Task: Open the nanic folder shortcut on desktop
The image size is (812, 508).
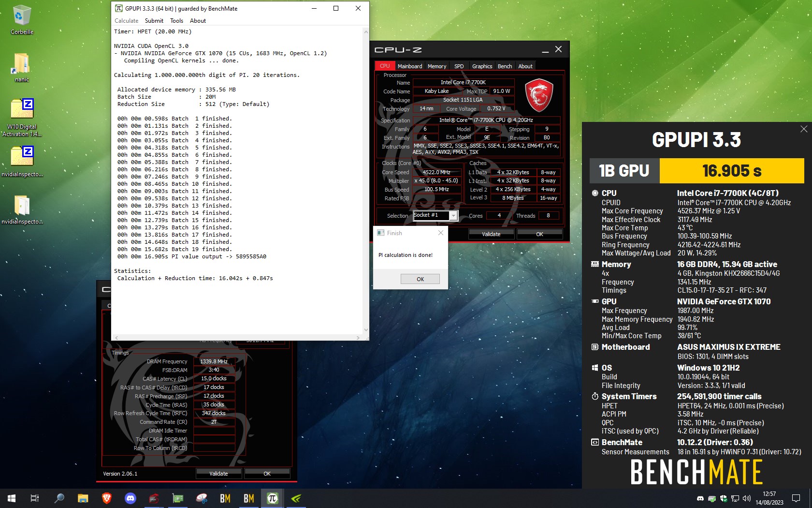Action: point(22,67)
